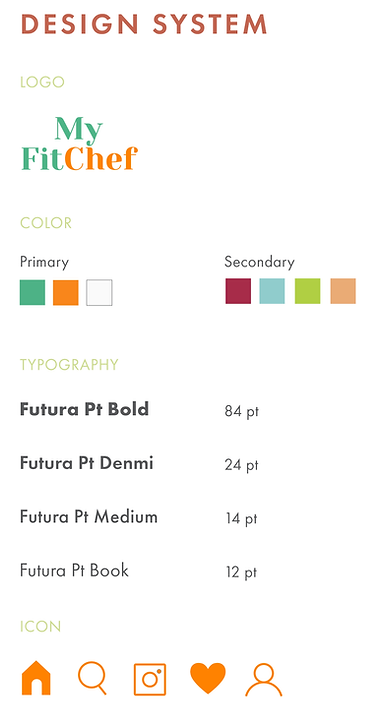This screenshot has width=379, height=717.
Task: Select the Futura Pt Medium label
Action: pos(89,517)
